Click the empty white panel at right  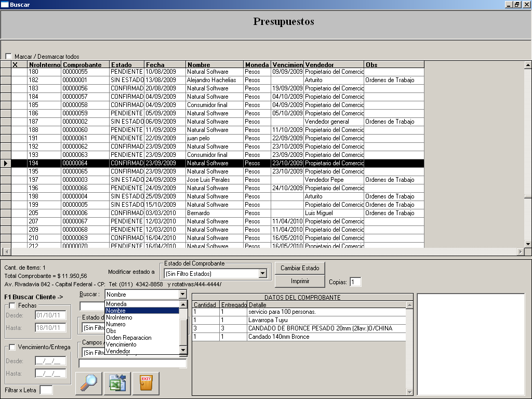click(471, 344)
